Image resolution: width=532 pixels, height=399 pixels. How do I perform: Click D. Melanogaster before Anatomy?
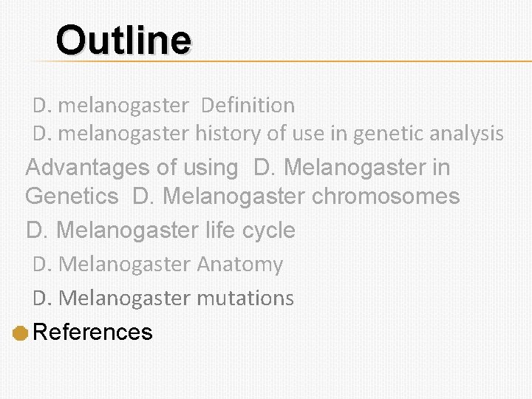tap(112, 264)
